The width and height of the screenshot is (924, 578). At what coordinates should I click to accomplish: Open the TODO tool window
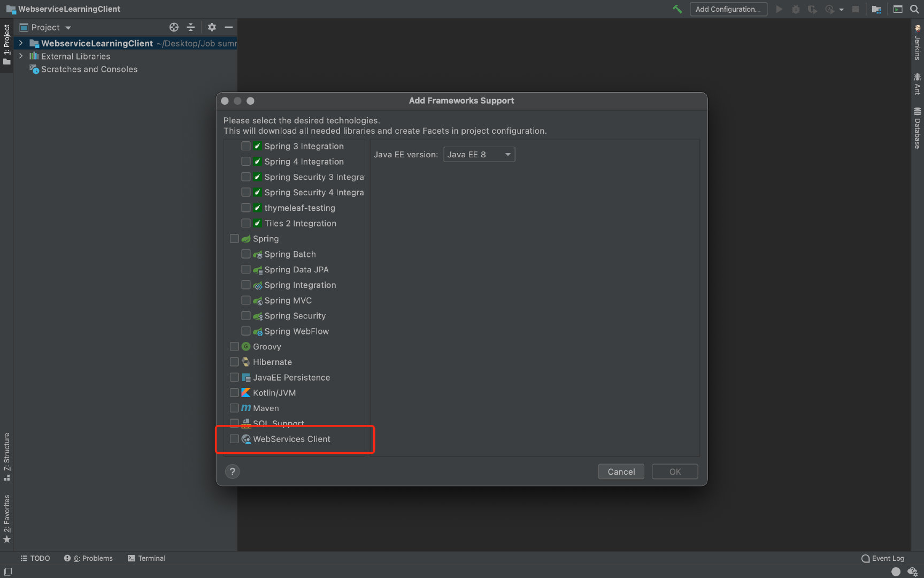pyautogui.click(x=35, y=558)
